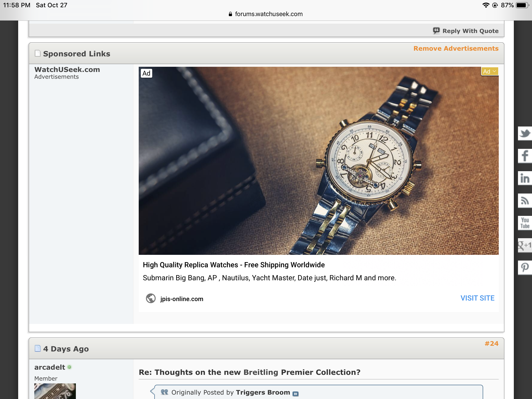Click the Reply With Quote button
The image size is (532, 399).
[x=466, y=31]
